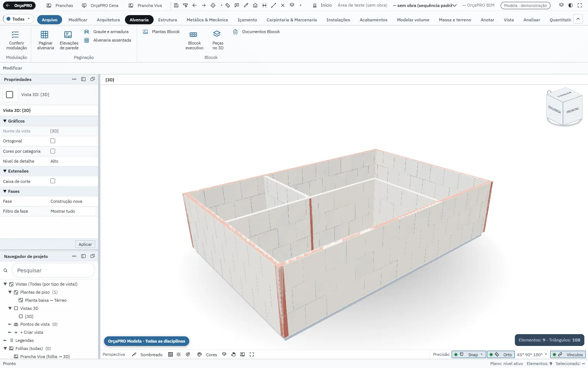Click the fullscreen icon at the top right

coord(580,6)
